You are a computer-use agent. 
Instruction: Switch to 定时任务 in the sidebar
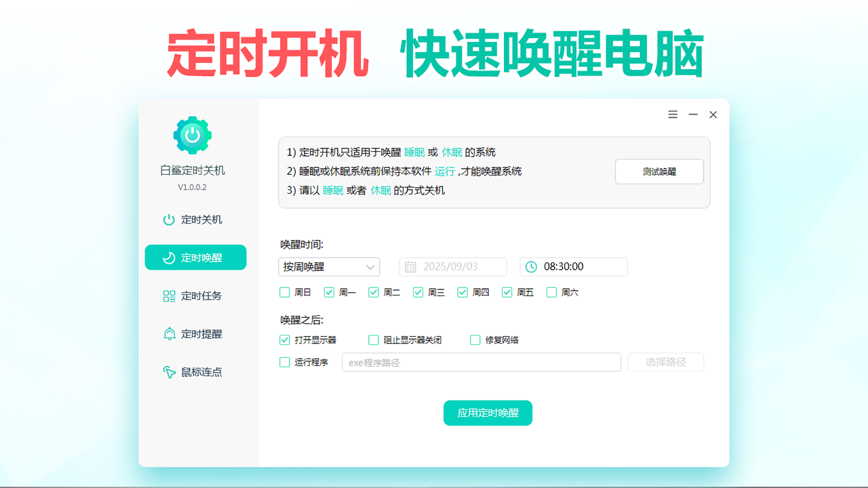(x=195, y=296)
